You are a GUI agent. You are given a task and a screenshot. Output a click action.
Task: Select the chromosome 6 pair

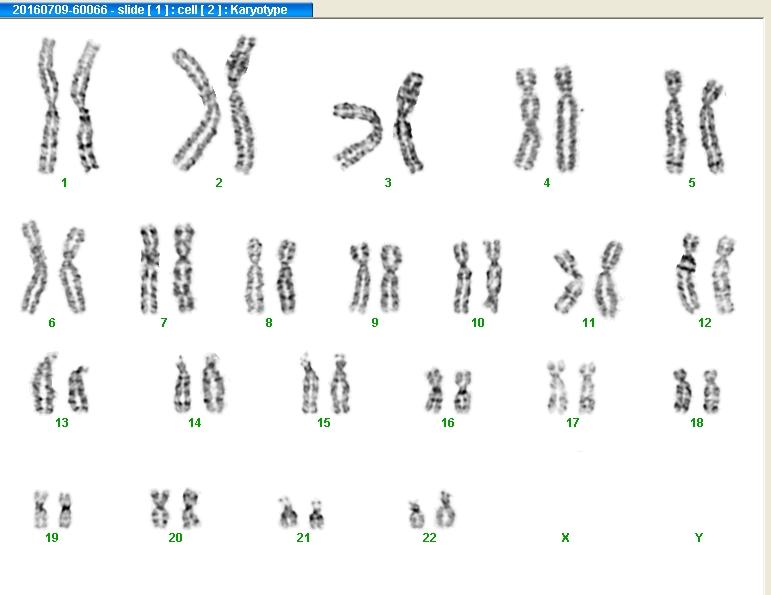pyautogui.click(x=54, y=267)
